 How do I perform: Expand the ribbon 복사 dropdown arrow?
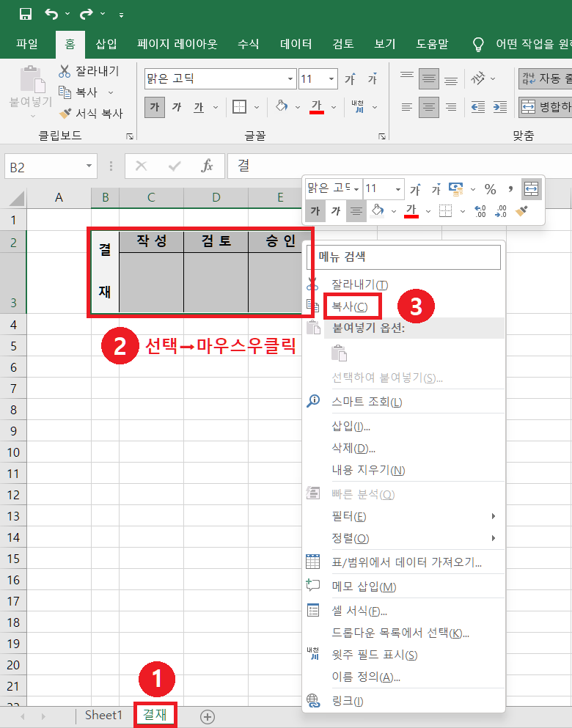[x=111, y=93]
